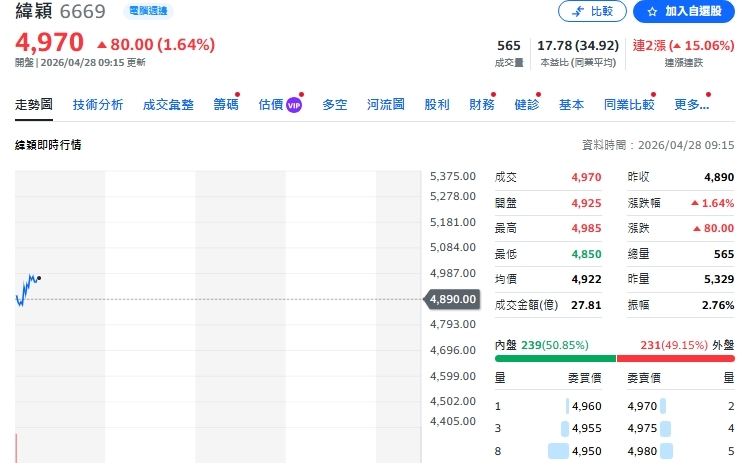Screen dimensions: 743x463
Task: Click the 緯穎即時行情 heading
Action: pos(48,145)
